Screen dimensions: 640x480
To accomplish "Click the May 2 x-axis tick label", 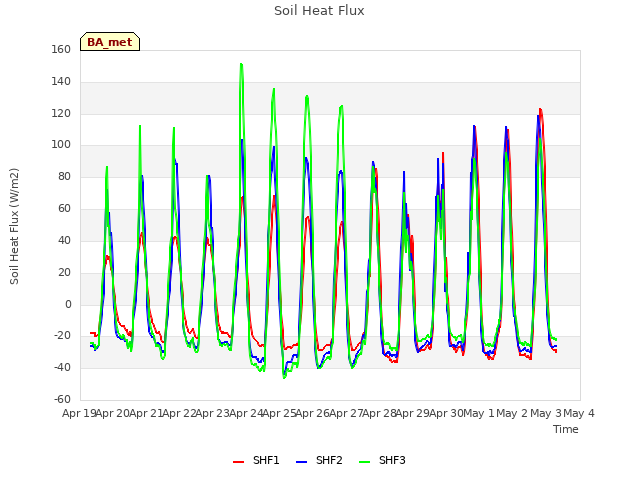I will (x=513, y=413).
